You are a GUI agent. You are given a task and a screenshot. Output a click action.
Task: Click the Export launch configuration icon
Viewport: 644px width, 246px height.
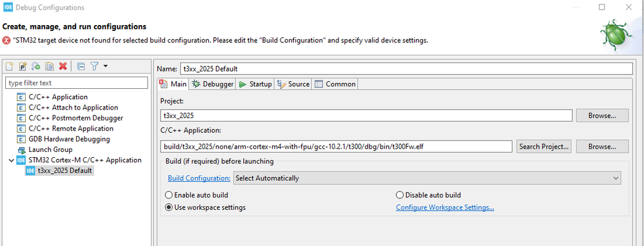click(36, 66)
